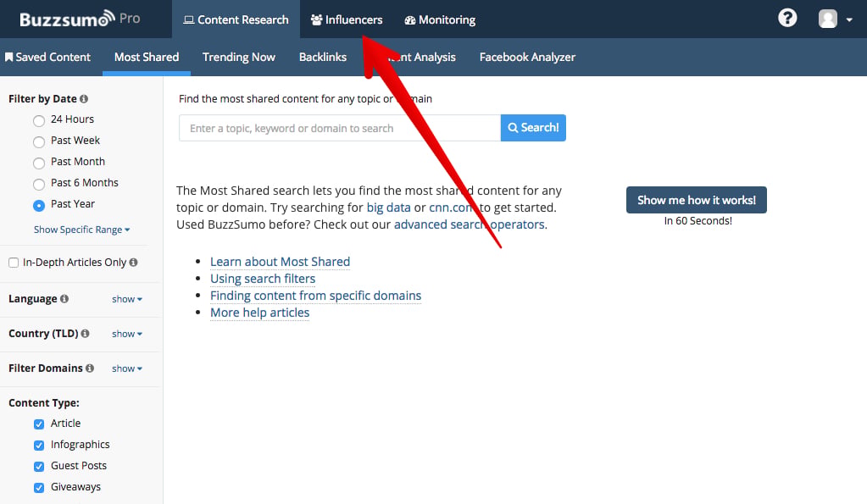
Task: Uncheck the Guest Posts content type
Action: 39,467
